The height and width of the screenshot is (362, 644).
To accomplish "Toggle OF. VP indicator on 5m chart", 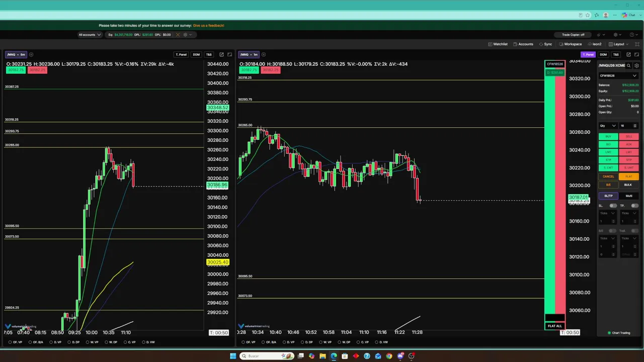I will click(16, 342).
